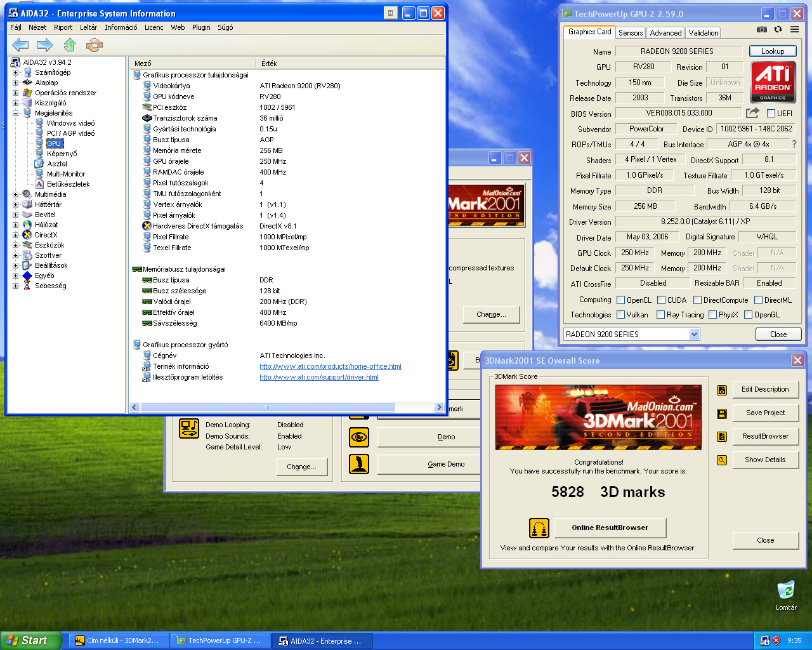Open the Riport menu
Image resolution: width=812 pixels, height=650 pixels.
tap(63, 27)
